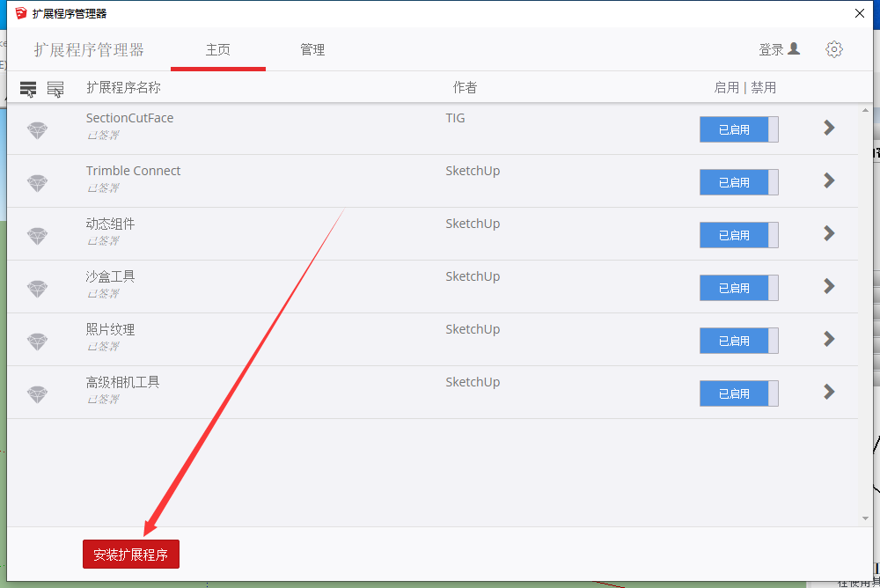The height and width of the screenshot is (588, 880).
Task: Expand 照片纹理 details chevron
Action: 829,339
